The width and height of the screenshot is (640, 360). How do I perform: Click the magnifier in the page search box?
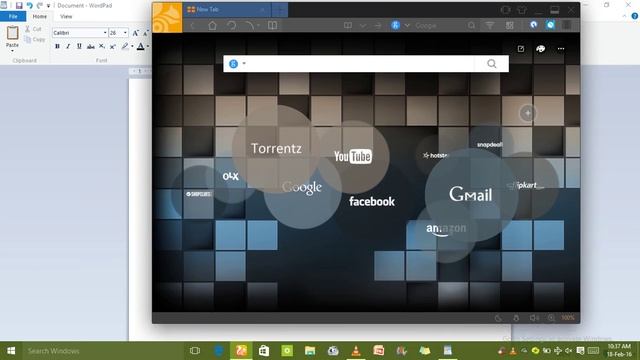pos(492,64)
